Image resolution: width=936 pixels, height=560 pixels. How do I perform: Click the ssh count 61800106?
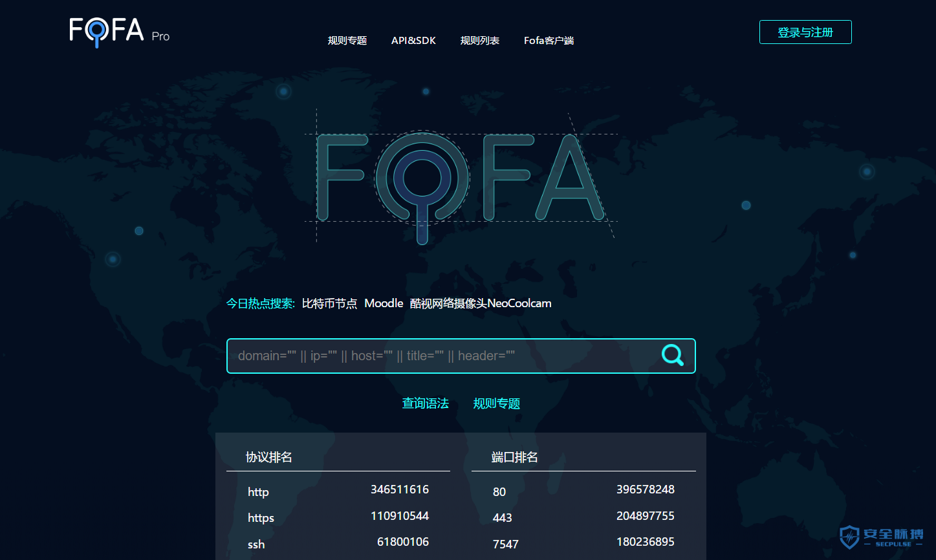tap(403, 542)
